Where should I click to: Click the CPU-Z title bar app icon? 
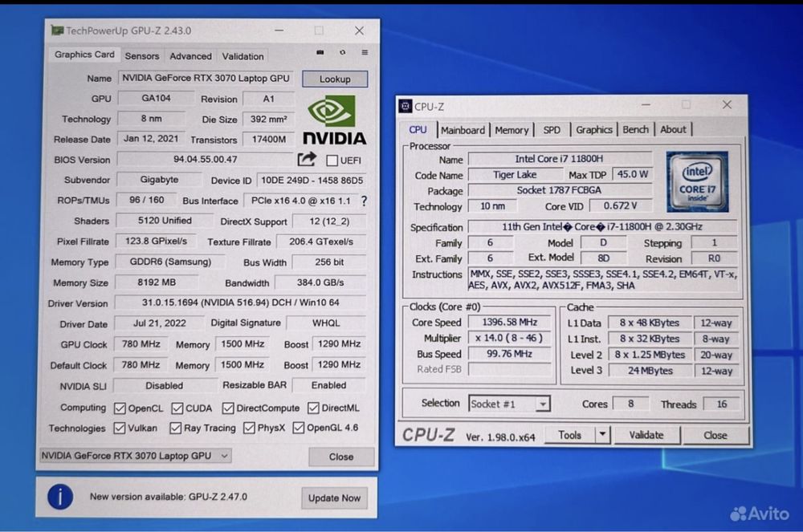405,106
